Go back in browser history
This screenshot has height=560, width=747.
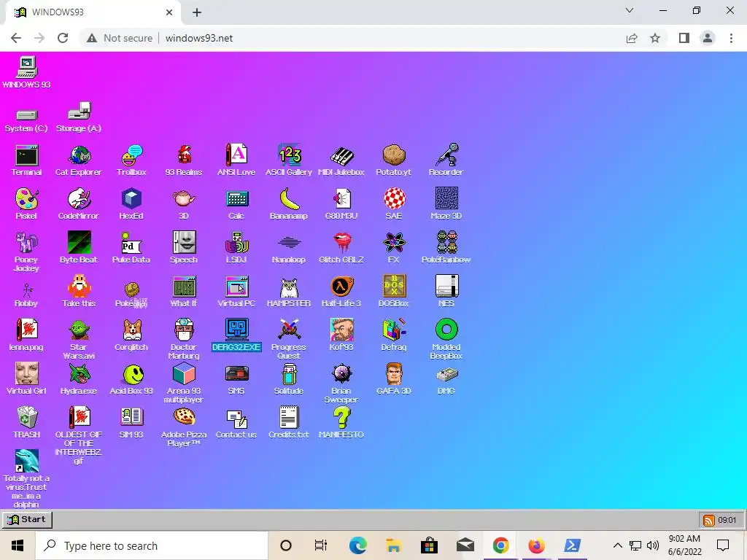pos(16,38)
